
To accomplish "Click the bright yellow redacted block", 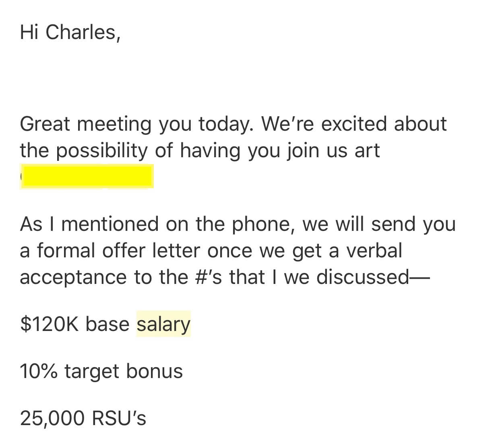I will [87, 176].
